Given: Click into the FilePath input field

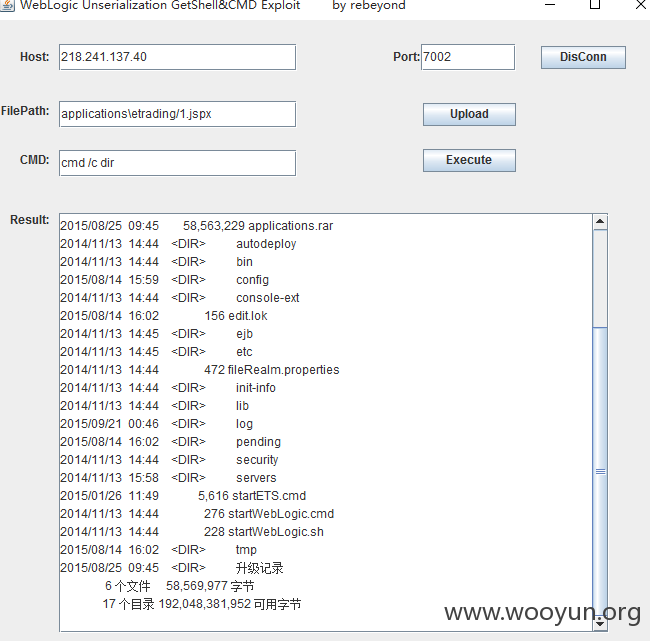Looking at the screenshot, I should (x=177, y=114).
